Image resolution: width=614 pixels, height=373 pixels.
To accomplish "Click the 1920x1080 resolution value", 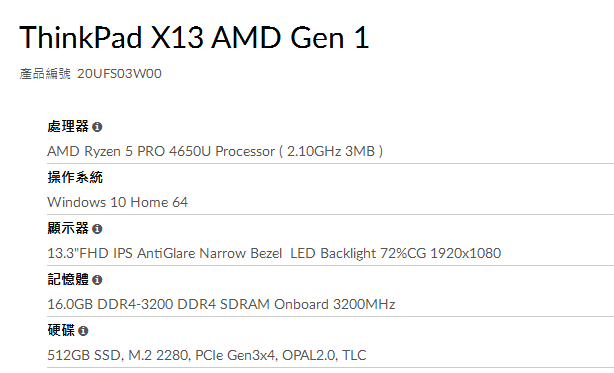I will pos(466,253).
